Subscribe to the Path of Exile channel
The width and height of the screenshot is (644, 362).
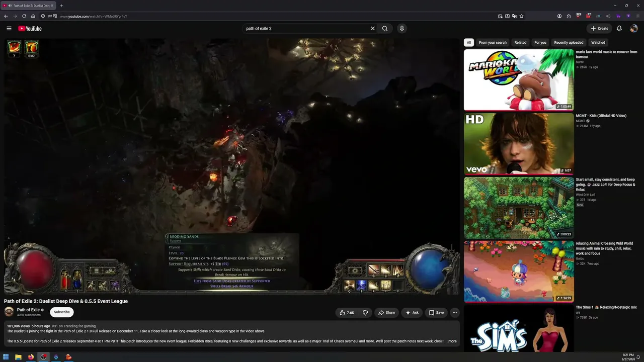point(62,312)
